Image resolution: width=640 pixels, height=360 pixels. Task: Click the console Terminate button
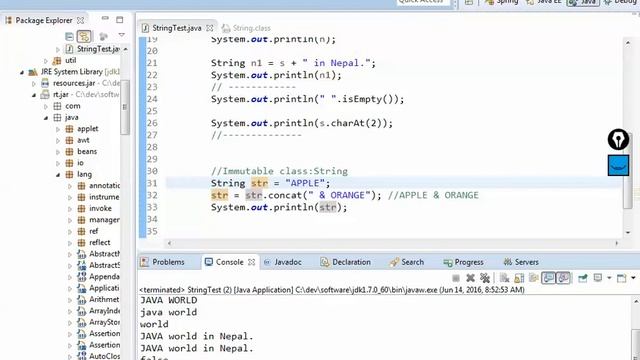click(456, 278)
